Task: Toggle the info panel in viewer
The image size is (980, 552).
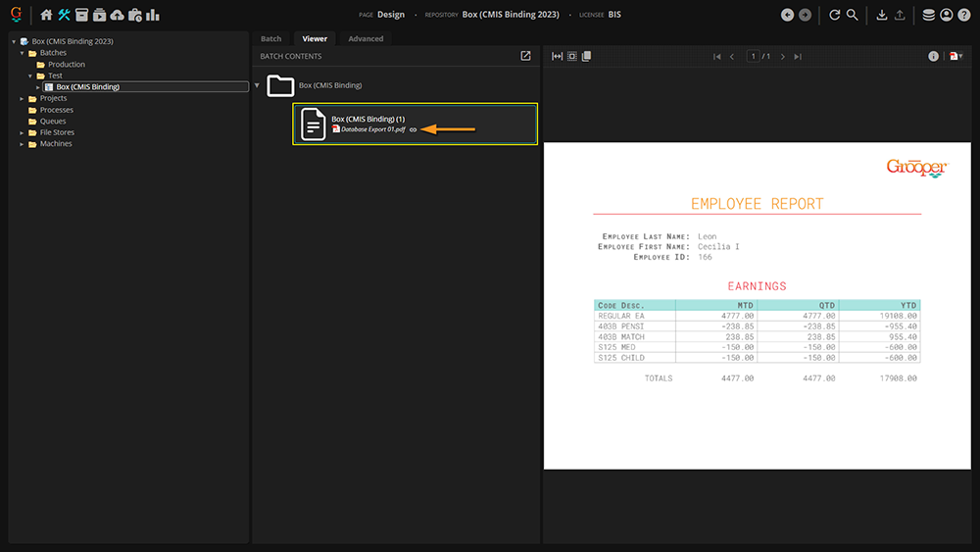Action: pyautogui.click(x=934, y=57)
